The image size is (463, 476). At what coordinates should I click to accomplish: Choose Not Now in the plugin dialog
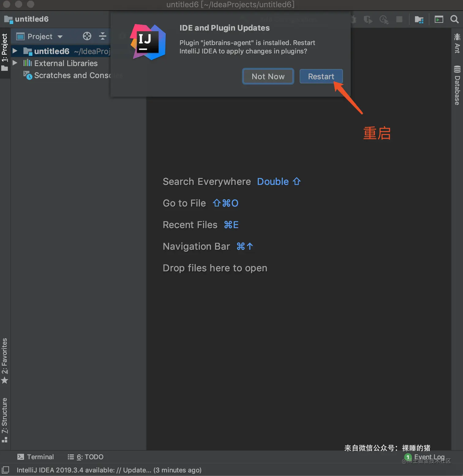pos(268,76)
